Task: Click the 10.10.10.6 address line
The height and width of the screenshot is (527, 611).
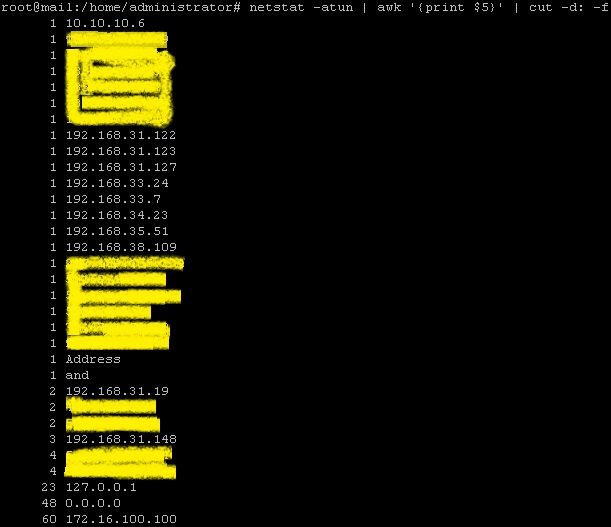Action: [x=105, y=23]
